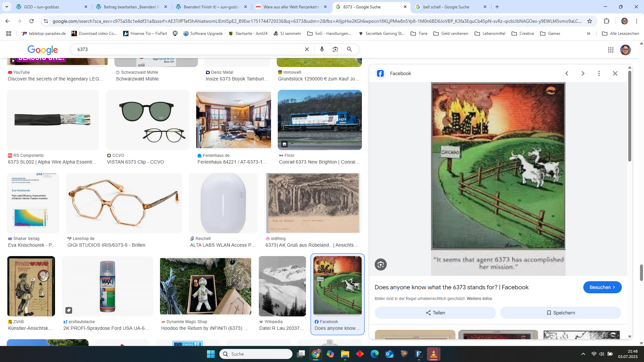644x362 pixels.
Task: Reload the current page
Action: click(32, 21)
